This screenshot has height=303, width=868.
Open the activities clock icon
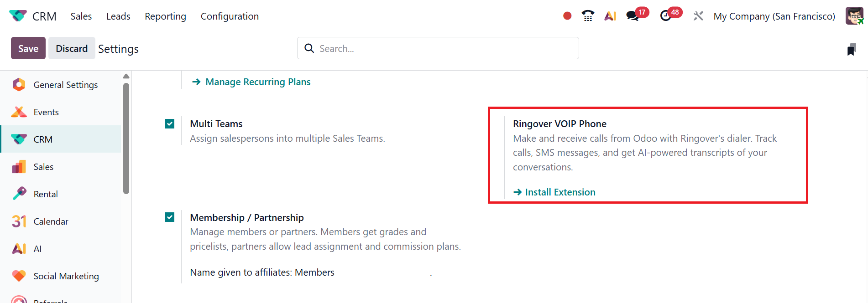click(x=666, y=16)
